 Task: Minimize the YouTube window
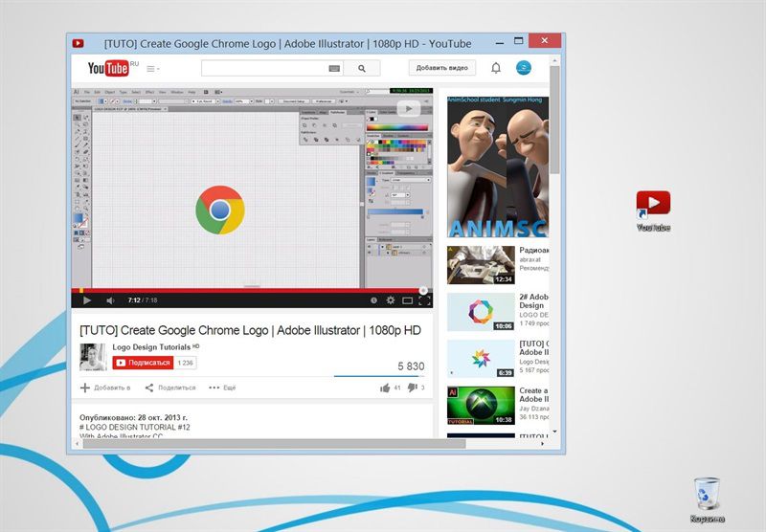(x=499, y=43)
